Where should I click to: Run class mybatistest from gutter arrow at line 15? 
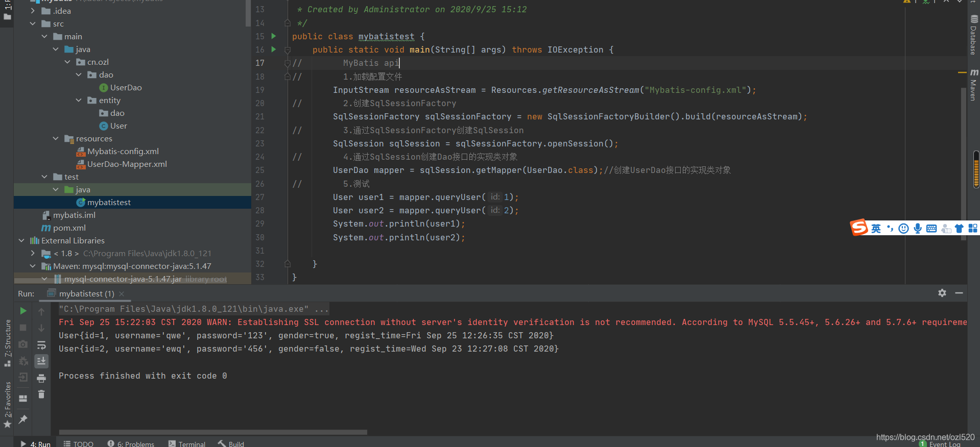[x=274, y=36]
